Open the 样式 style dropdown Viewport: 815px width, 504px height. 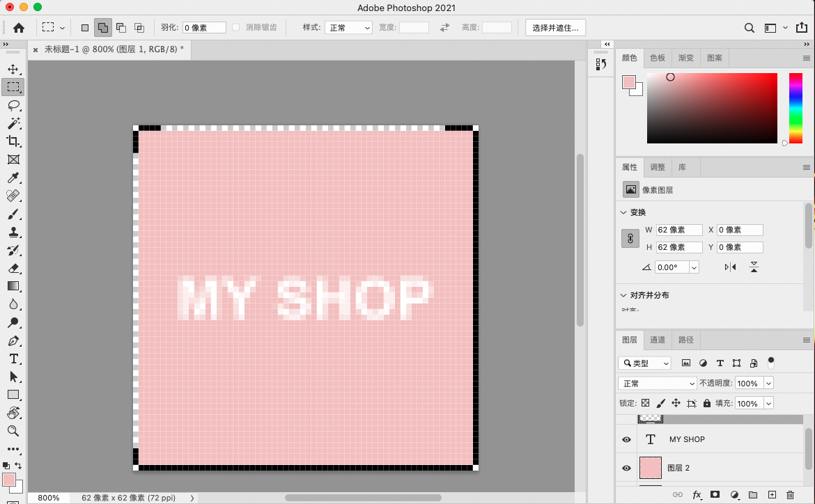pos(348,28)
